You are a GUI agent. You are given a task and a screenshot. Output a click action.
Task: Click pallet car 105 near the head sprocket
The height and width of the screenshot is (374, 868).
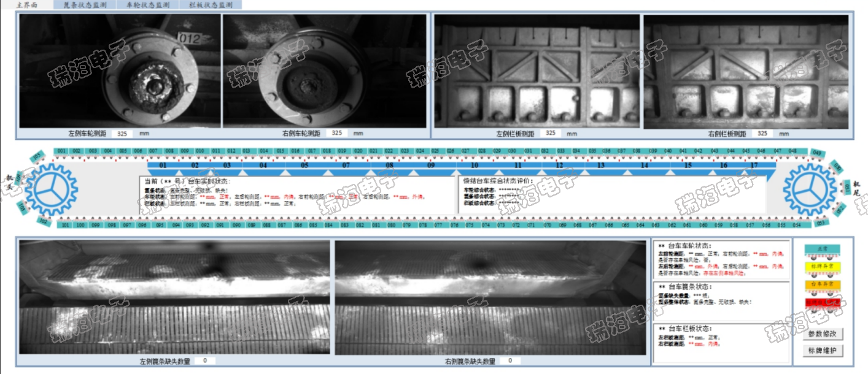tap(36, 158)
